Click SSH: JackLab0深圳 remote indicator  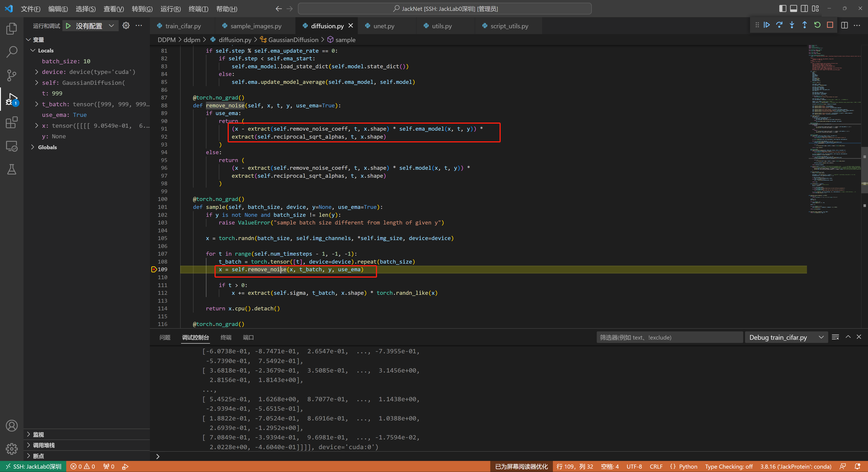tap(33, 466)
